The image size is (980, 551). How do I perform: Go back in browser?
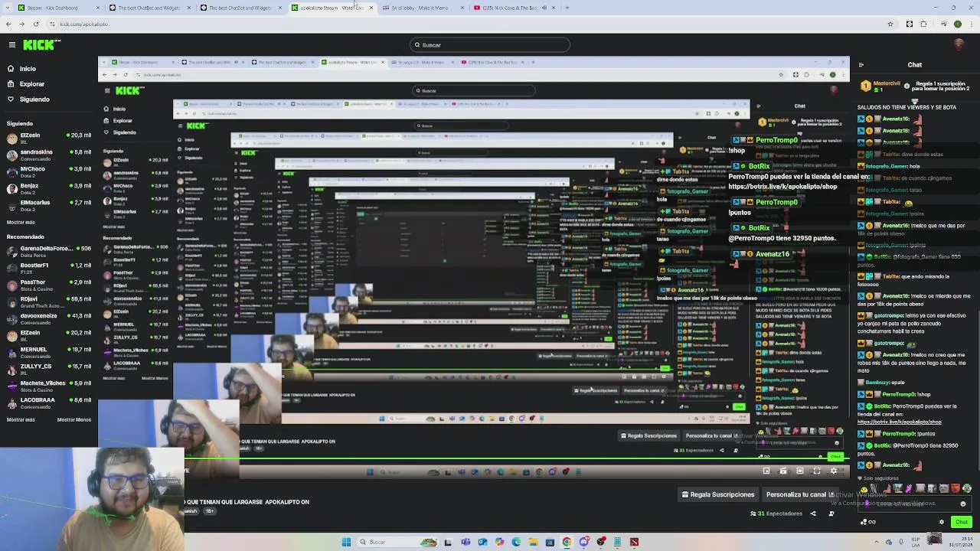(8, 24)
